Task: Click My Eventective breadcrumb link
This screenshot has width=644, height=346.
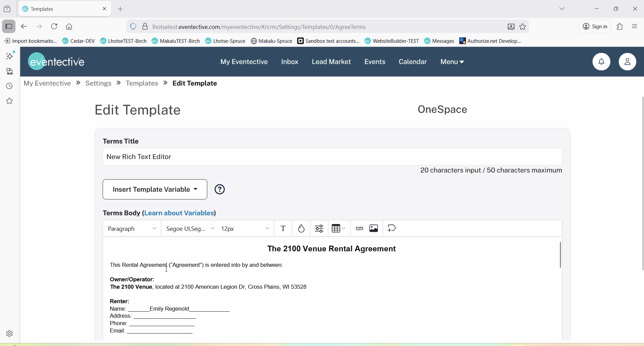Action: [x=47, y=84]
